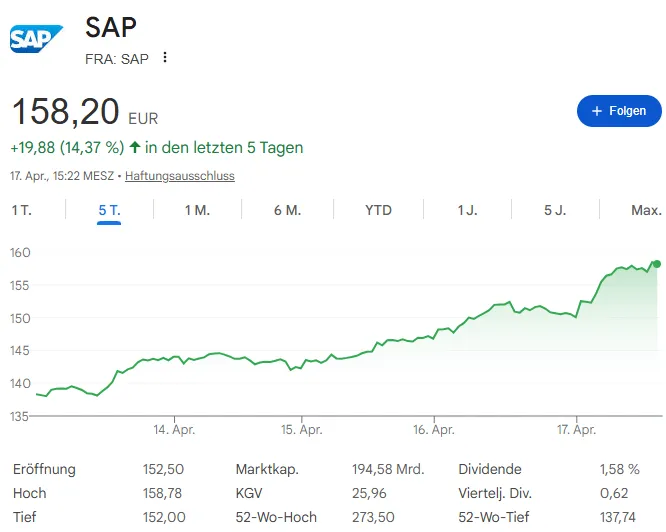Select the 5 T. range tab
Image resolution: width=666 pixels, height=532 pixels.
tap(109, 210)
